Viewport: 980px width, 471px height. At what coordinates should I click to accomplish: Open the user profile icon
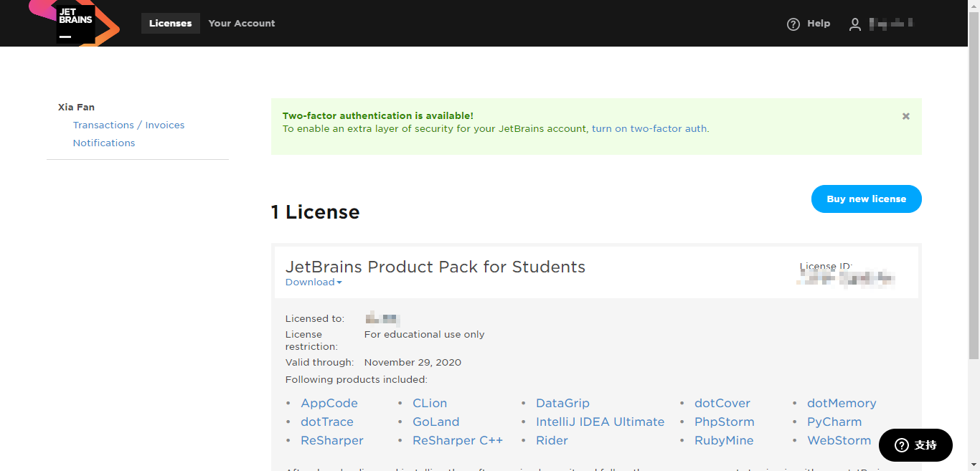pyautogui.click(x=854, y=24)
